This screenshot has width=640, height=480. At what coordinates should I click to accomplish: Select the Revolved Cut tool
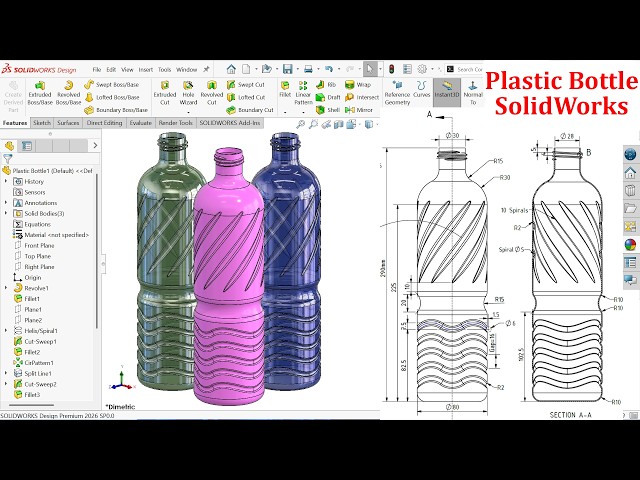click(211, 93)
